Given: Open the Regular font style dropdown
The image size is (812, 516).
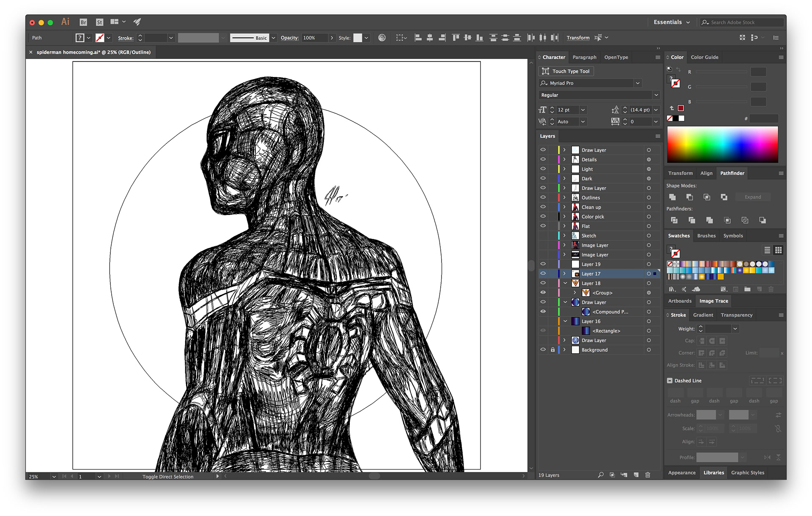Looking at the screenshot, I should [656, 95].
